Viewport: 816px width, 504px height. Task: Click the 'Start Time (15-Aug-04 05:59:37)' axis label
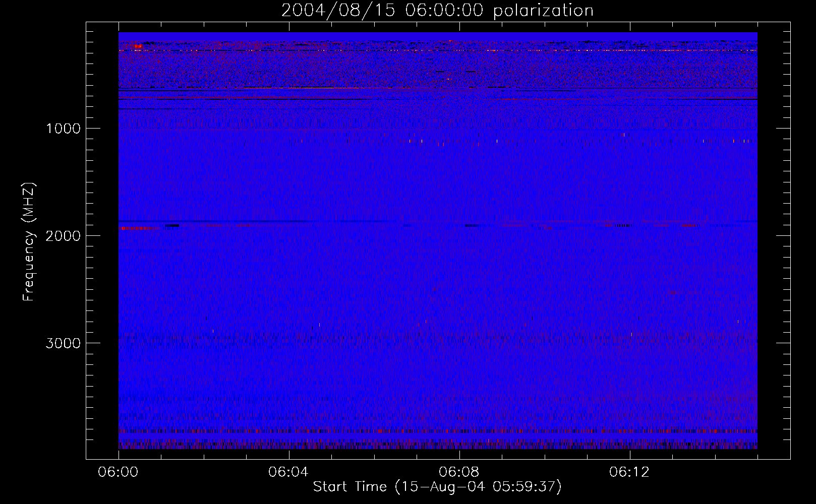click(437, 487)
